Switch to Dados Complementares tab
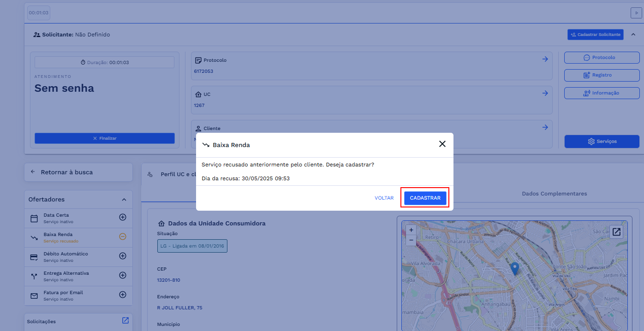Screen dimensions: 644x331 pyautogui.click(x=554, y=194)
